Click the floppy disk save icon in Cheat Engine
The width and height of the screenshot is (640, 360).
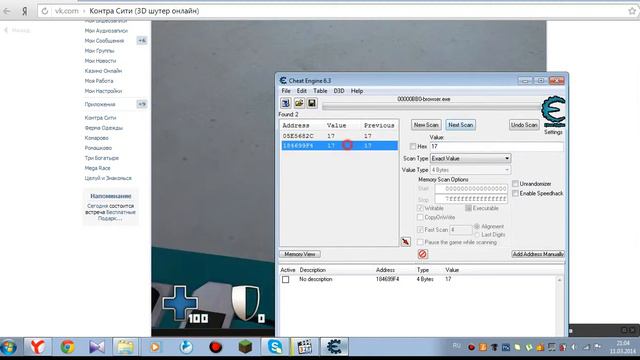click(x=312, y=103)
